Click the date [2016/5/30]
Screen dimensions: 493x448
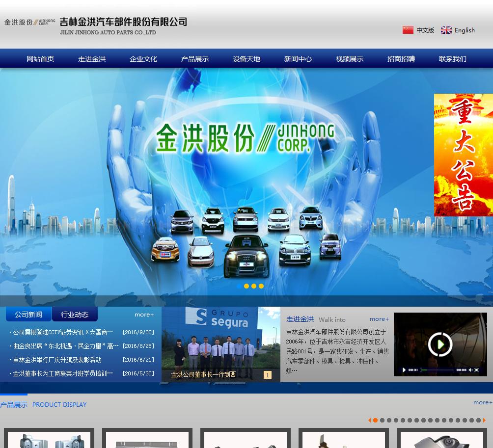coord(138,373)
